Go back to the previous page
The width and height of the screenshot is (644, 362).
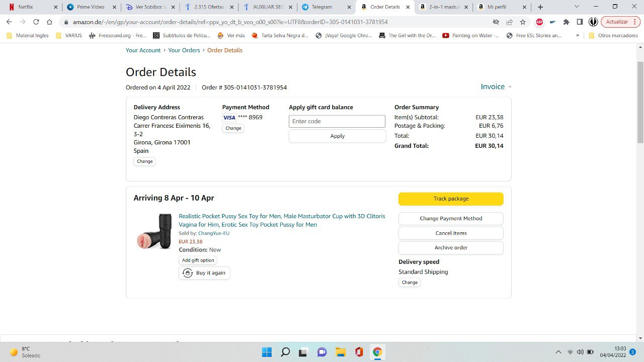click(9, 22)
